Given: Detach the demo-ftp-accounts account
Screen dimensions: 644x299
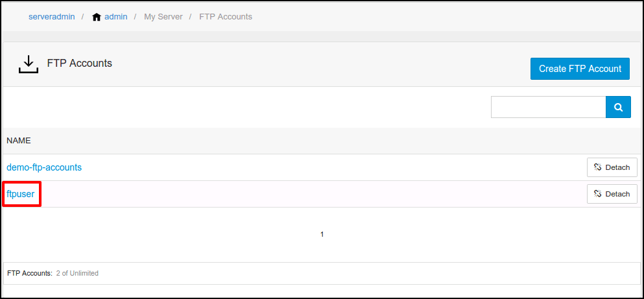Looking at the screenshot, I should pos(612,167).
